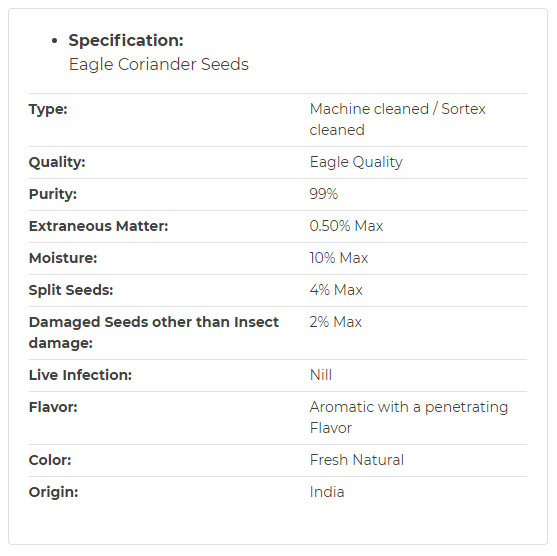
Task: Select the Eagle Quality value
Action: coord(356,162)
